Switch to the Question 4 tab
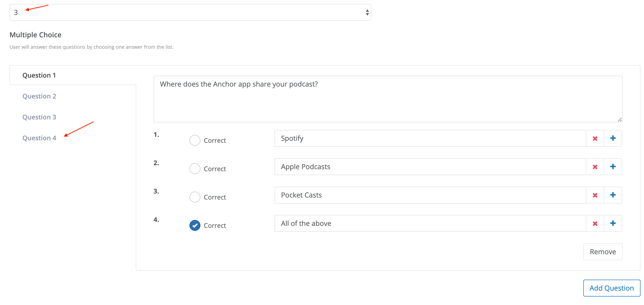644x305 pixels. [39, 138]
